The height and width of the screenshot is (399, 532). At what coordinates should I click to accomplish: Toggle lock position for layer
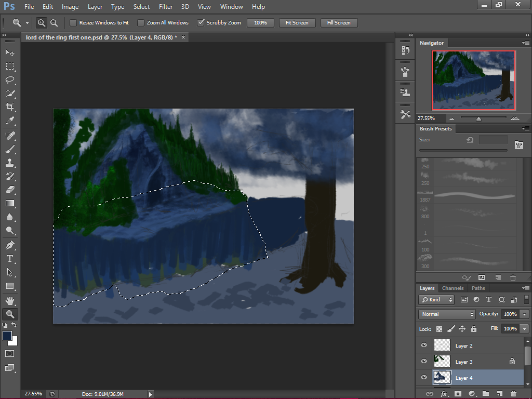(x=462, y=329)
